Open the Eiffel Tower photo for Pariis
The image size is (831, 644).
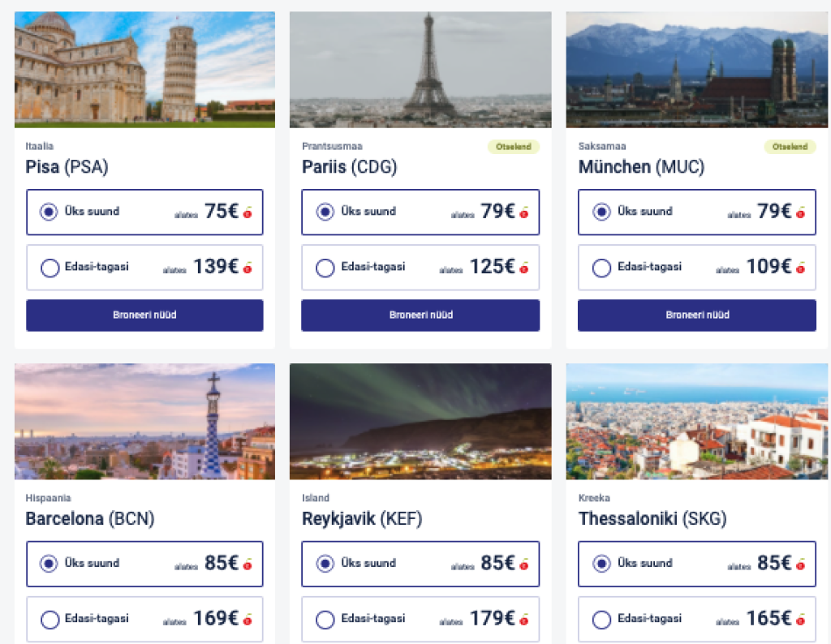[420, 70]
